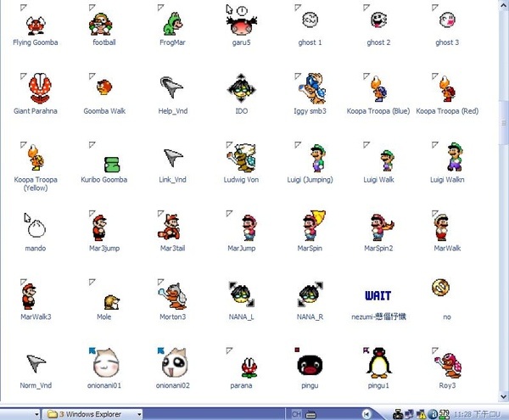Select the Morton3 Koopaling icon

pos(172,295)
